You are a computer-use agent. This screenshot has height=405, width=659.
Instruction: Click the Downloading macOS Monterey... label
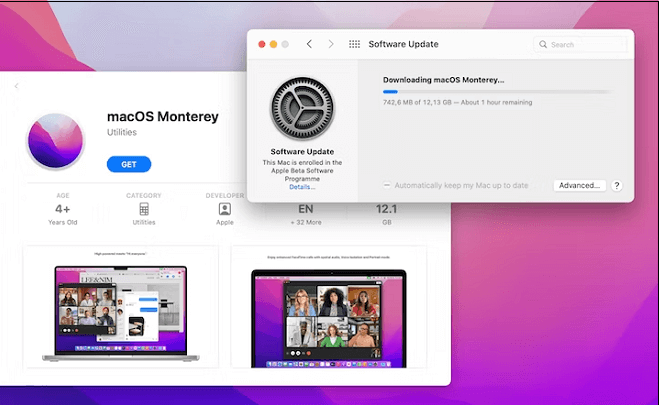pyautogui.click(x=443, y=80)
